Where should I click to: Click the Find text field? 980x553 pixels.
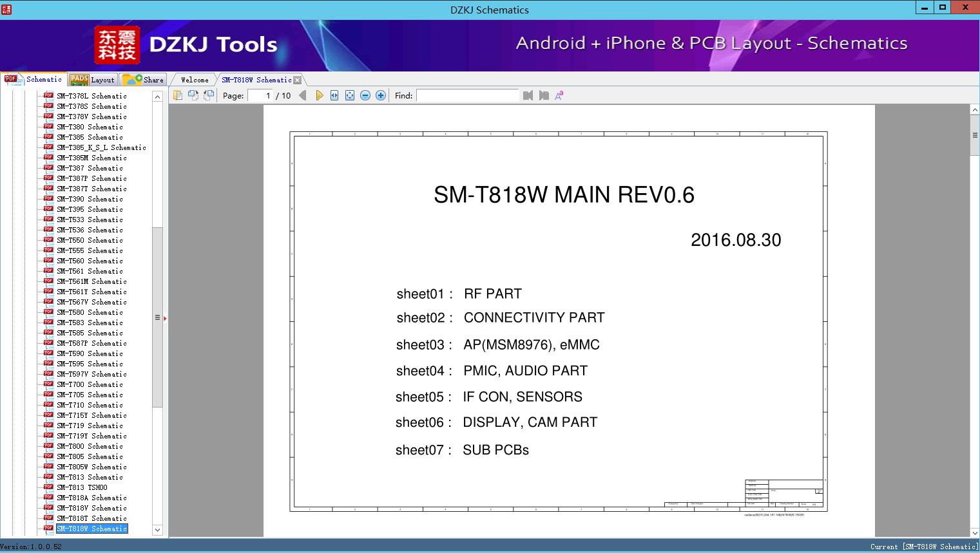(x=467, y=95)
